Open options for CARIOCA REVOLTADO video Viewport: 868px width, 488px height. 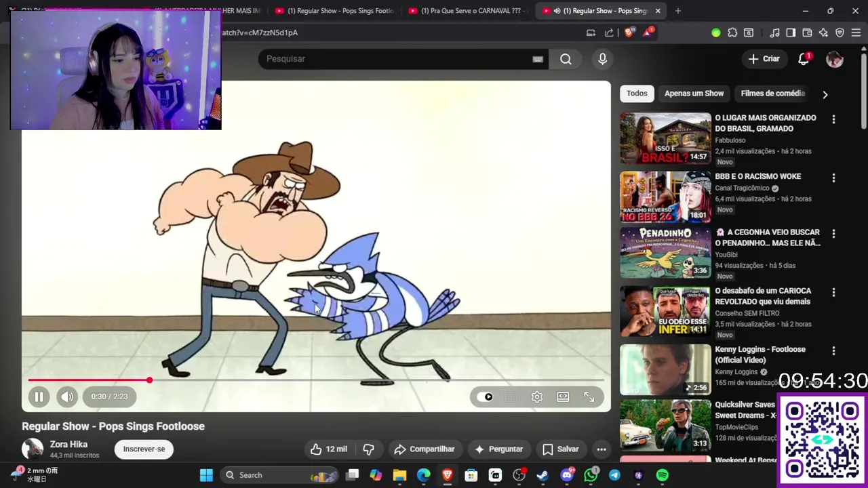[x=833, y=292]
